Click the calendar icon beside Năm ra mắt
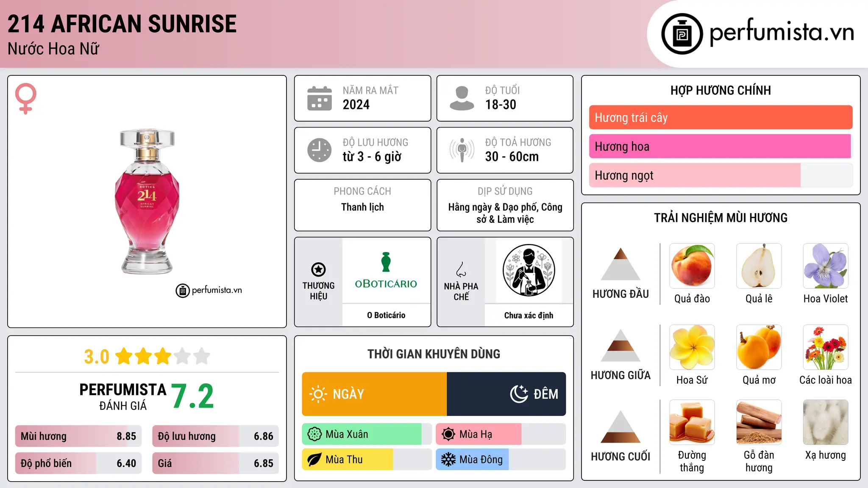868x488 pixels. coord(320,98)
